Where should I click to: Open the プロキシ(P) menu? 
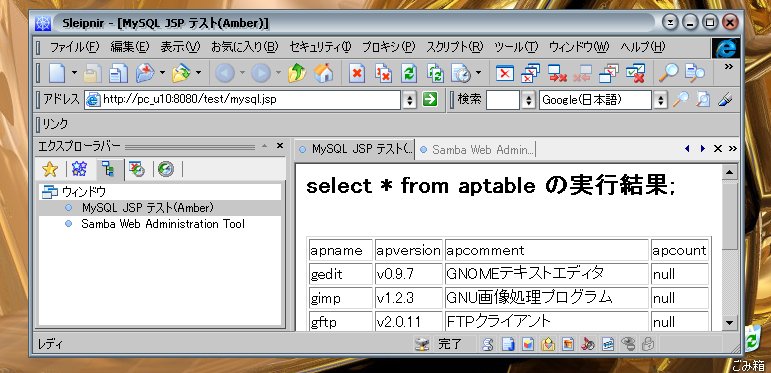tap(389, 47)
